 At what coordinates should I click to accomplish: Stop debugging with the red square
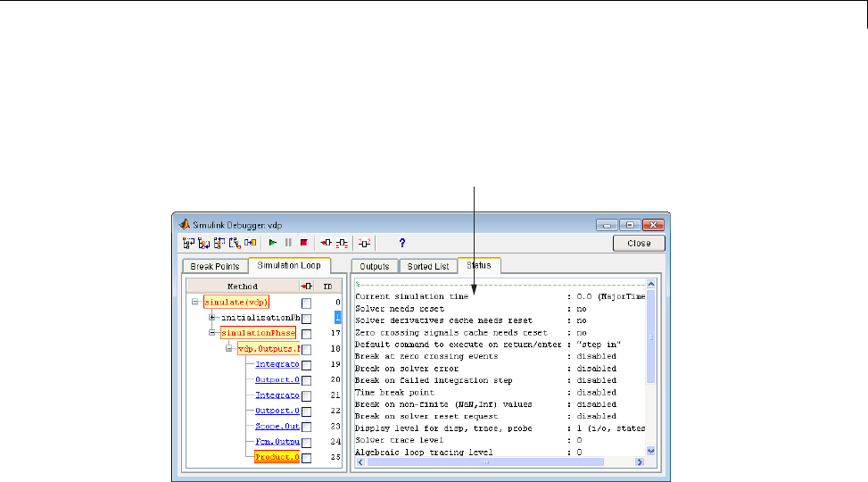pyautogui.click(x=303, y=243)
